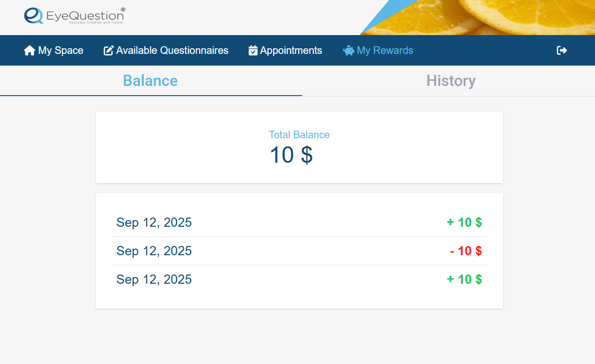Click the home icon beside My Space

pyautogui.click(x=29, y=50)
